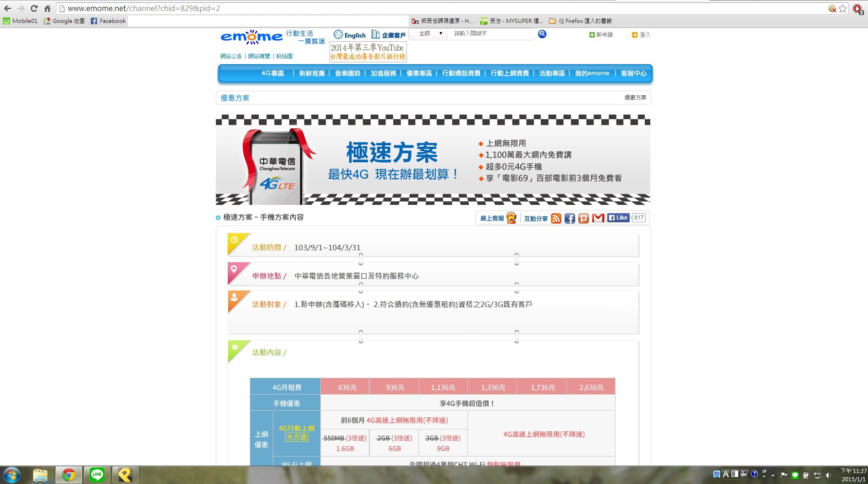The image size is (868, 484).
Task: Open 網站公告 link
Action: [x=231, y=56]
